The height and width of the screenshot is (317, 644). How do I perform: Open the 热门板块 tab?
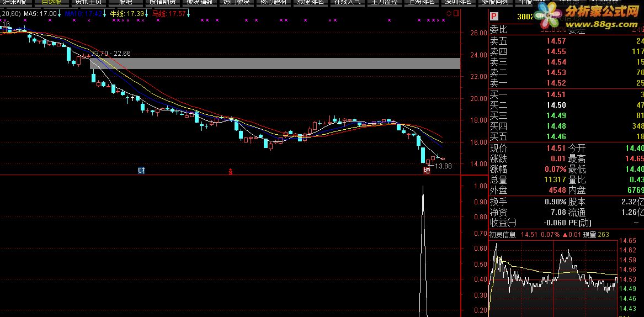236,2
